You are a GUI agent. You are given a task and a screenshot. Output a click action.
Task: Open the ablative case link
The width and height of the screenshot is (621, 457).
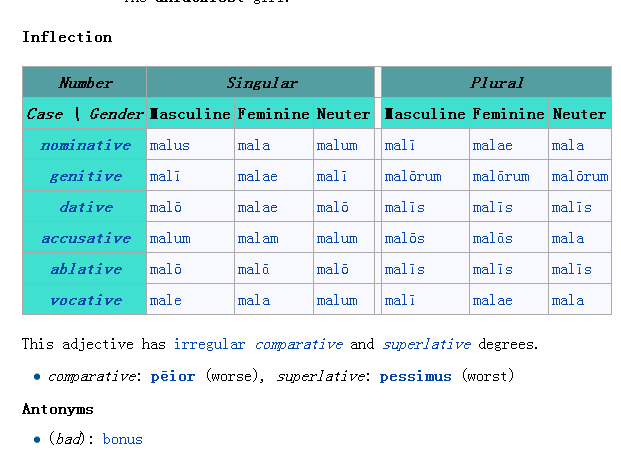click(x=85, y=269)
